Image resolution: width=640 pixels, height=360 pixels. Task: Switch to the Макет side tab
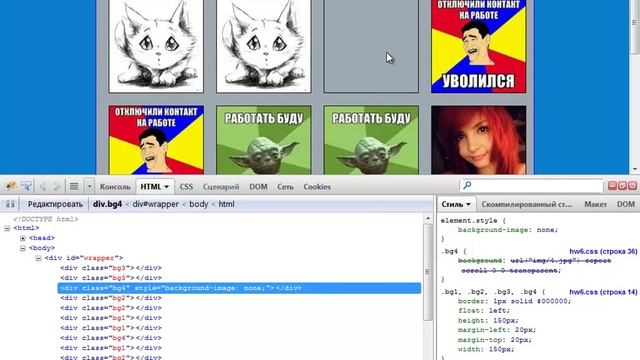pos(595,204)
